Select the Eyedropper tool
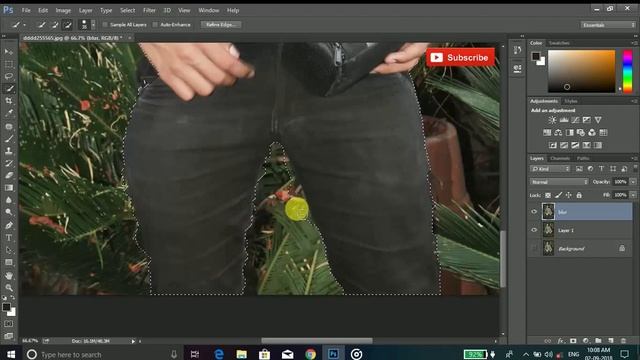This screenshot has height=360, width=640. pos(9,113)
